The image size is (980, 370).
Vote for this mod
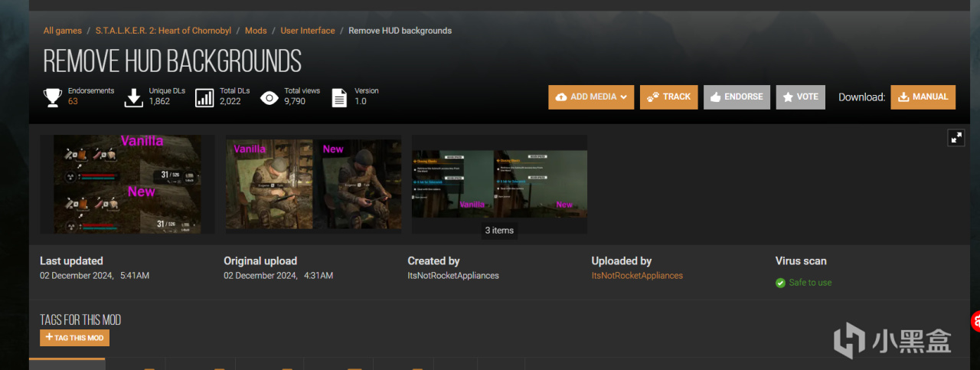click(x=800, y=97)
